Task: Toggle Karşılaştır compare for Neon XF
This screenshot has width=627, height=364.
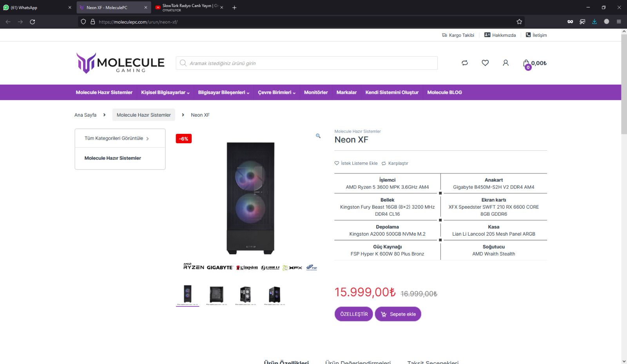Action: tap(395, 163)
